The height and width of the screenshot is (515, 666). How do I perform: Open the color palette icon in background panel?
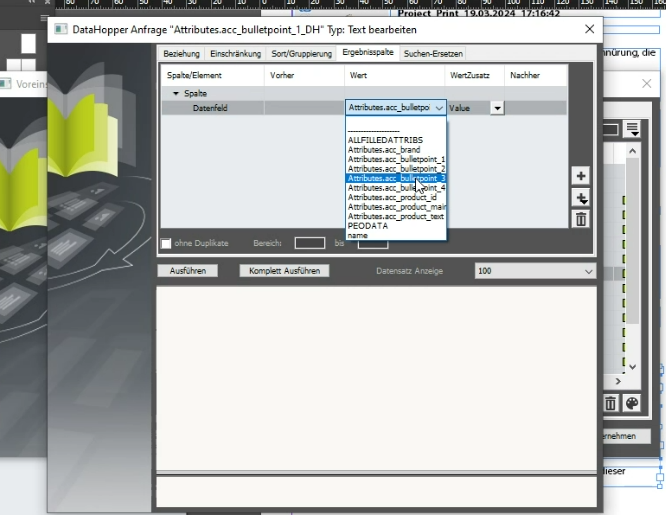pyautogui.click(x=632, y=403)
